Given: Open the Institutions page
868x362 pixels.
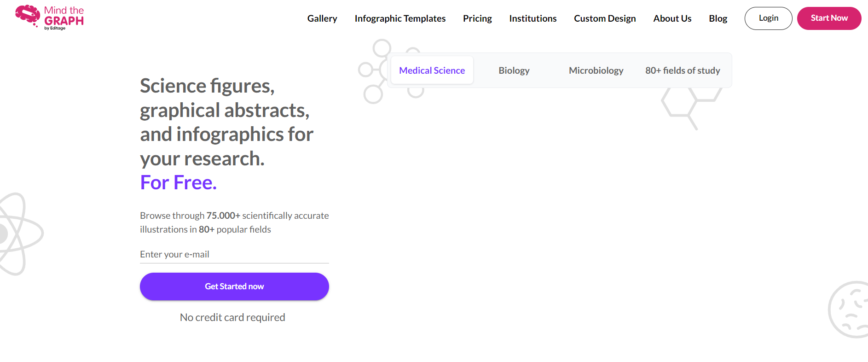Looking at the screenshot, I should click(532, 18).
